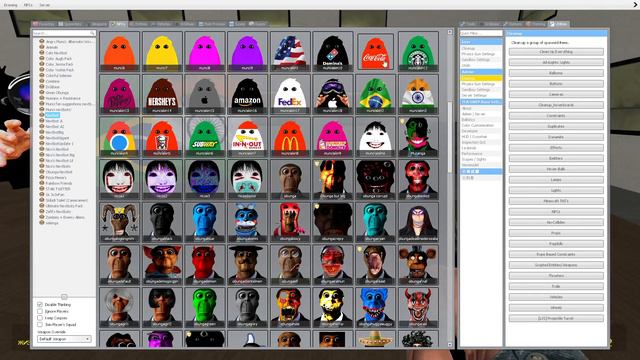Select the gray Apple logo munci icon

coord(204,94)
